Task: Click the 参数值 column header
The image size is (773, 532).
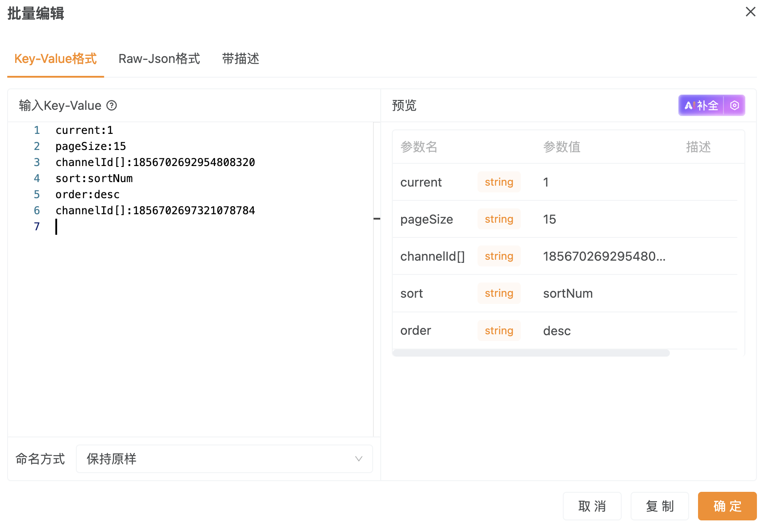Action: click(x=561, y=147)
